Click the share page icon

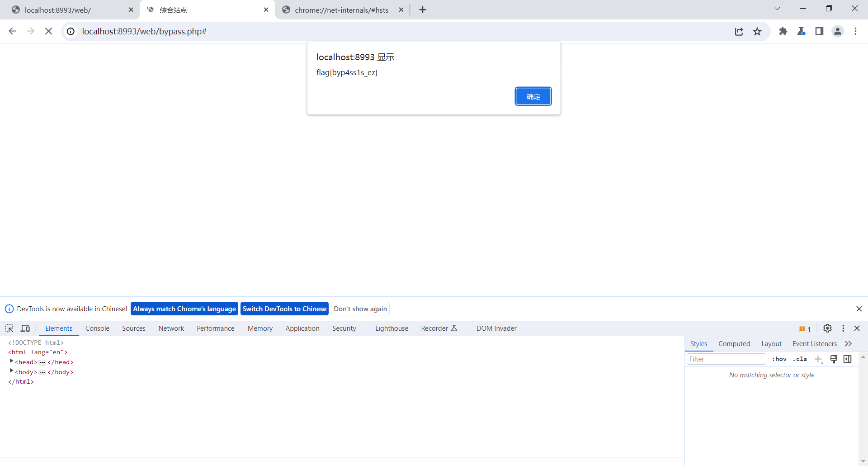[739, 31]
